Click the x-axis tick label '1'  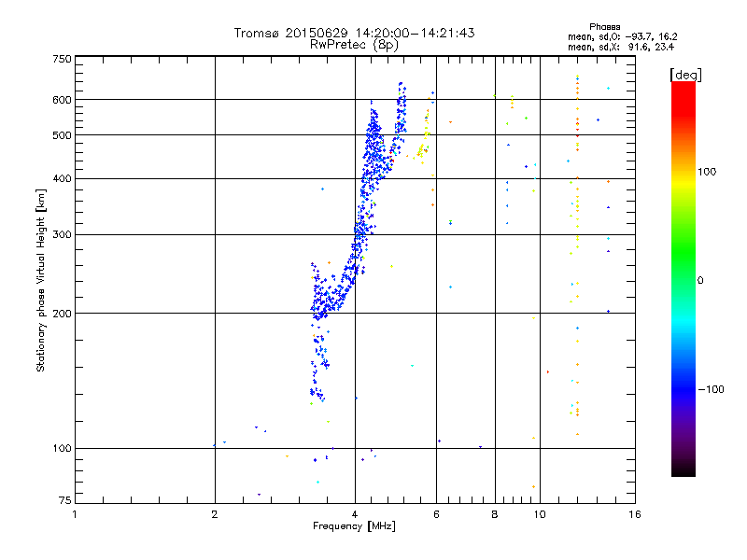75,514
